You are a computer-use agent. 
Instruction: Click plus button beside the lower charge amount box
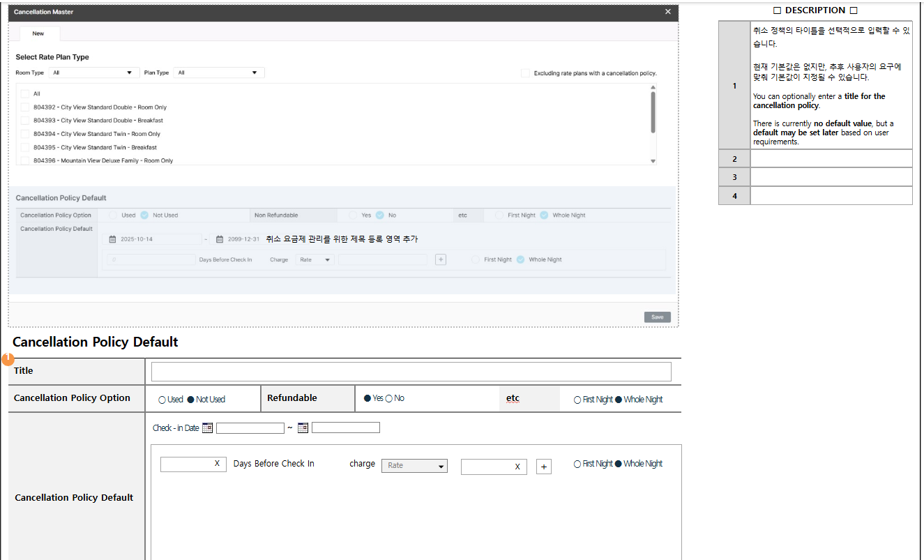(544, 467)
